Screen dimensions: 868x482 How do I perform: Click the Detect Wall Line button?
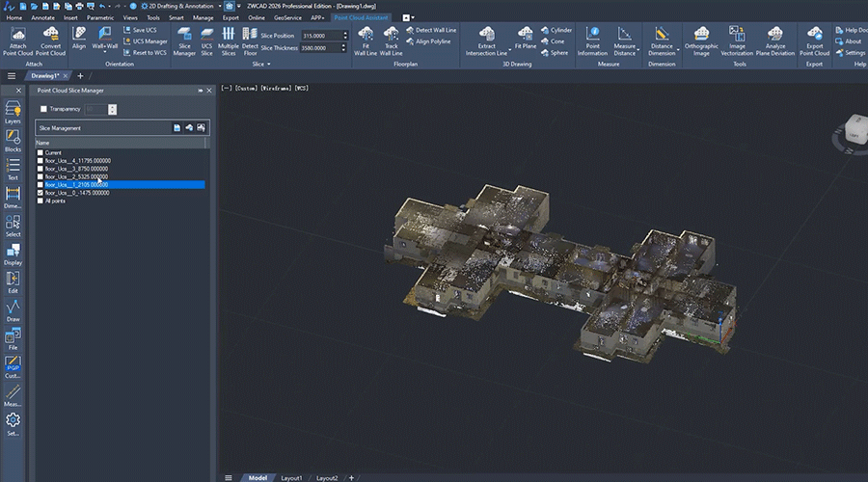431,30
